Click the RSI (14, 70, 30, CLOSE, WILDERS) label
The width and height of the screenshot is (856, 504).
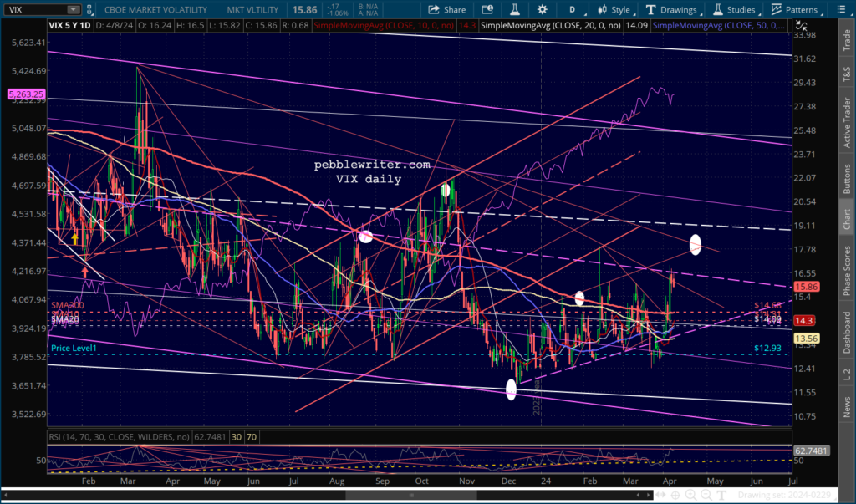tap(119, 437)
